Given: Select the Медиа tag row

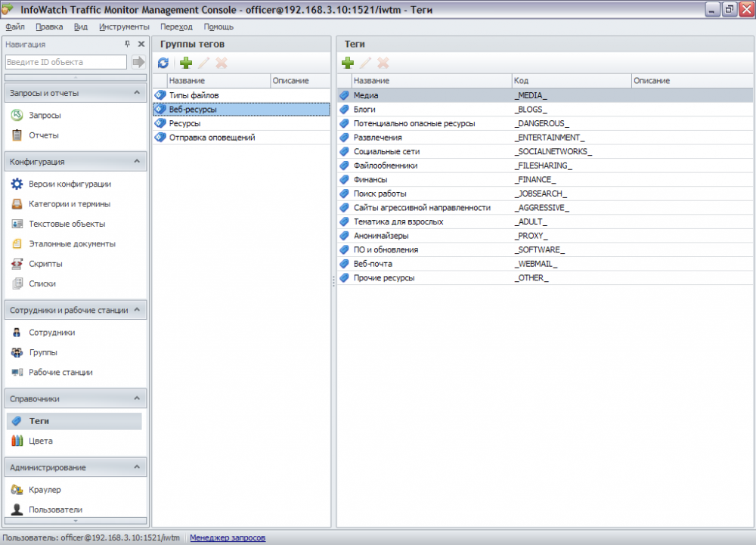Looking at the screenshot, I should tap(545, 95).
